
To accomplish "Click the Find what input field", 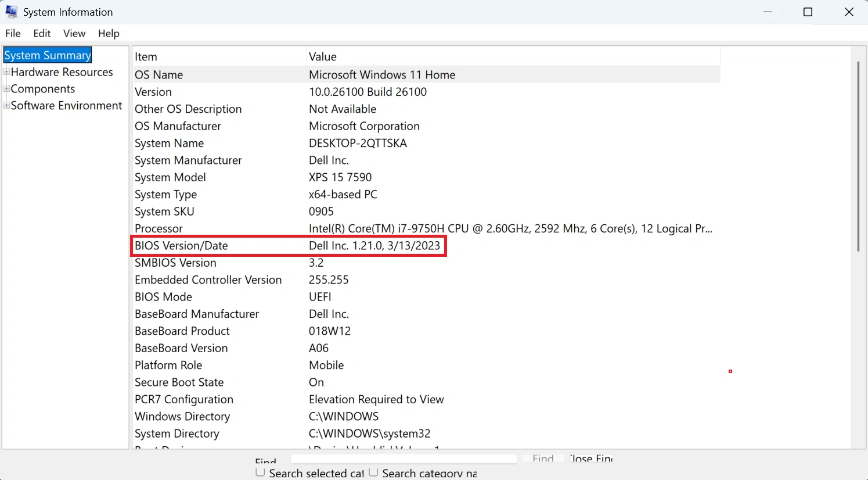I will tap(403, 459).
